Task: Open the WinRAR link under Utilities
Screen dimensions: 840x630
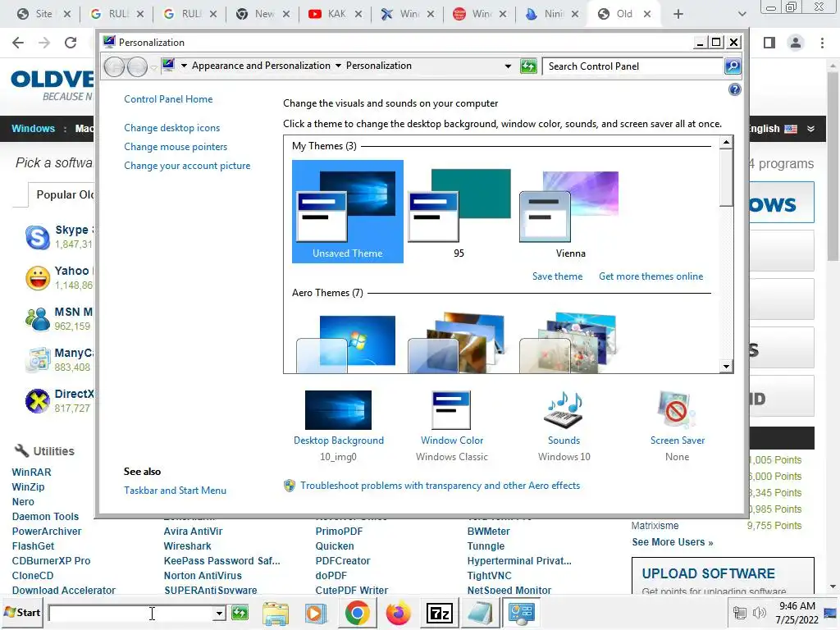Action: (32, 472)
